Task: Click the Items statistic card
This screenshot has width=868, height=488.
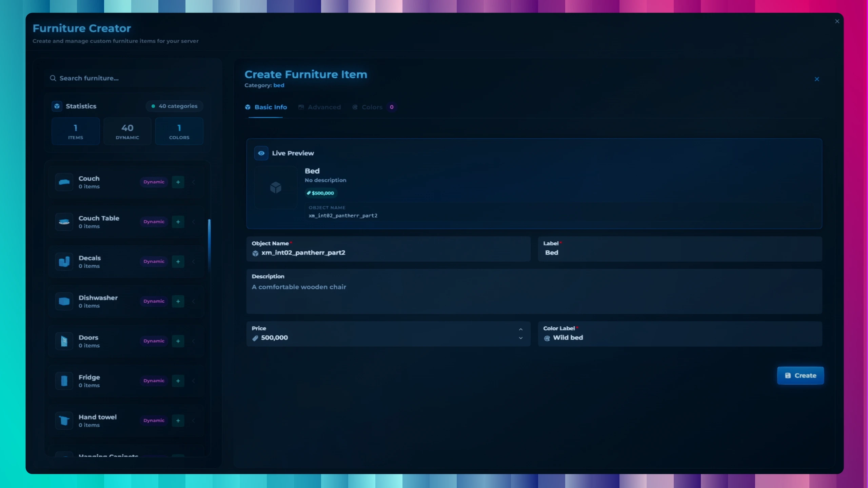Action: pos(76,131)
